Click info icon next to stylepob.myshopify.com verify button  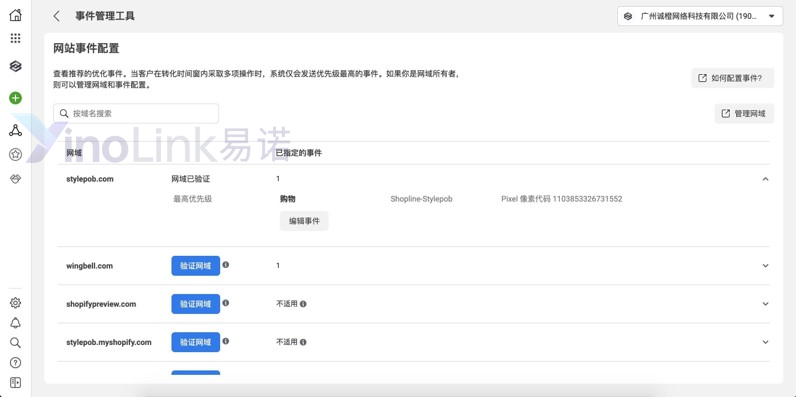tap(225, 341)
